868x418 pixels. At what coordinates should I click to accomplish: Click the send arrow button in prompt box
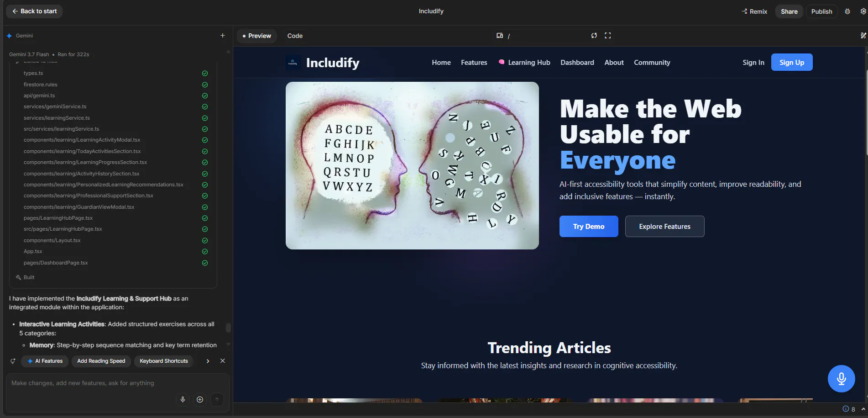[x=217, y=400]
